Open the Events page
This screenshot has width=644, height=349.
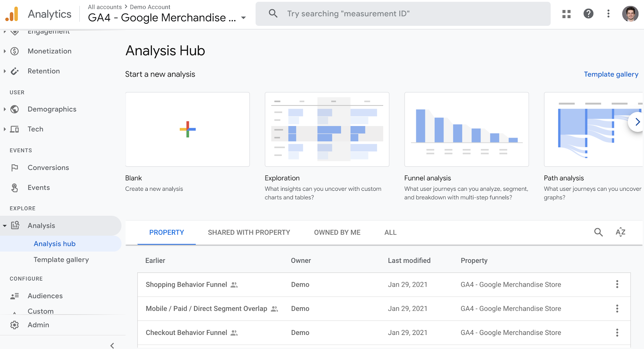39,188
